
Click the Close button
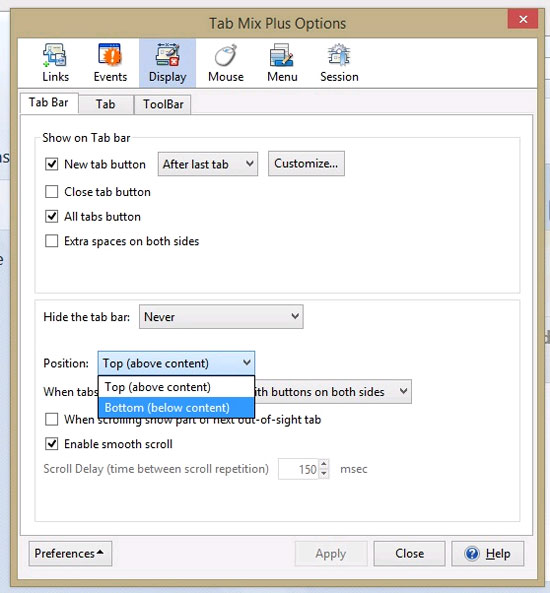409,554
